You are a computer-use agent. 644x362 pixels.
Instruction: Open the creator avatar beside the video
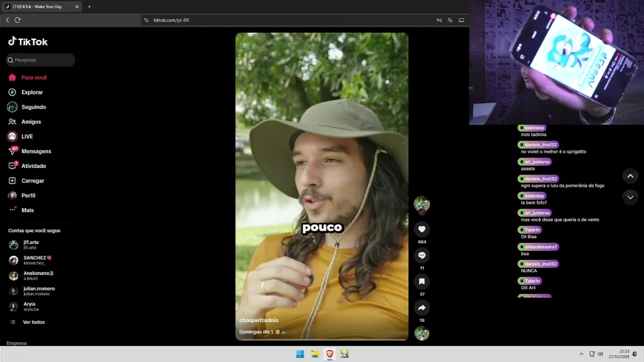pyautogui.click(x=422, y=204)
